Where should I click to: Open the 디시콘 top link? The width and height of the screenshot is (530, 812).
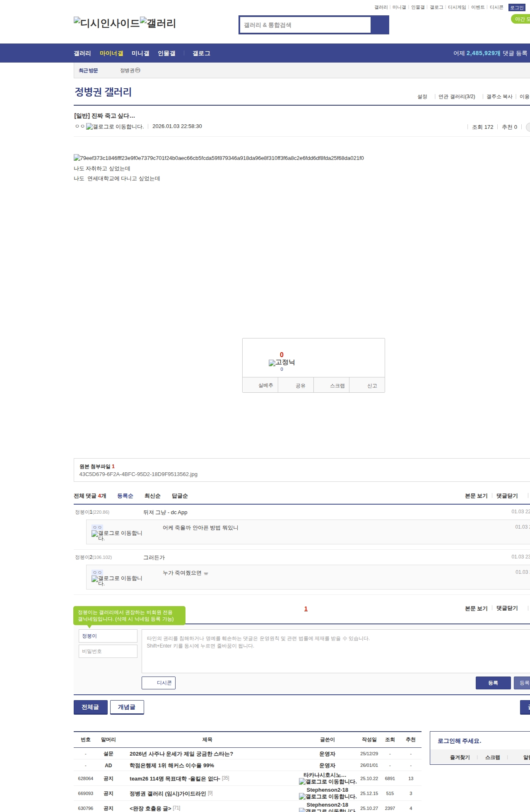point(496,7)
